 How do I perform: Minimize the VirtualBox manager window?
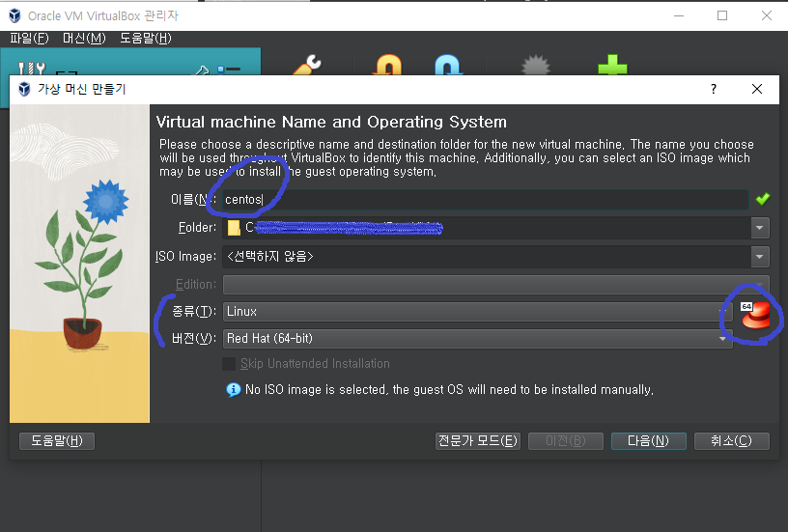679,15
